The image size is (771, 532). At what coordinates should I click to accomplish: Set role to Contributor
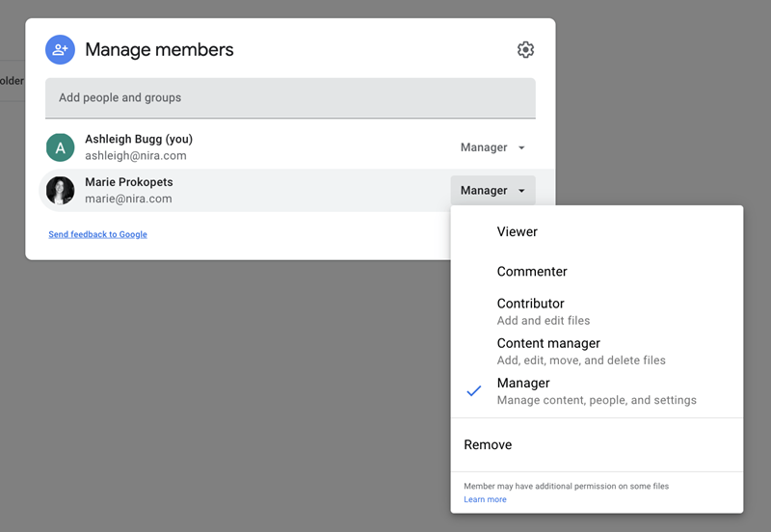(531, 304)
